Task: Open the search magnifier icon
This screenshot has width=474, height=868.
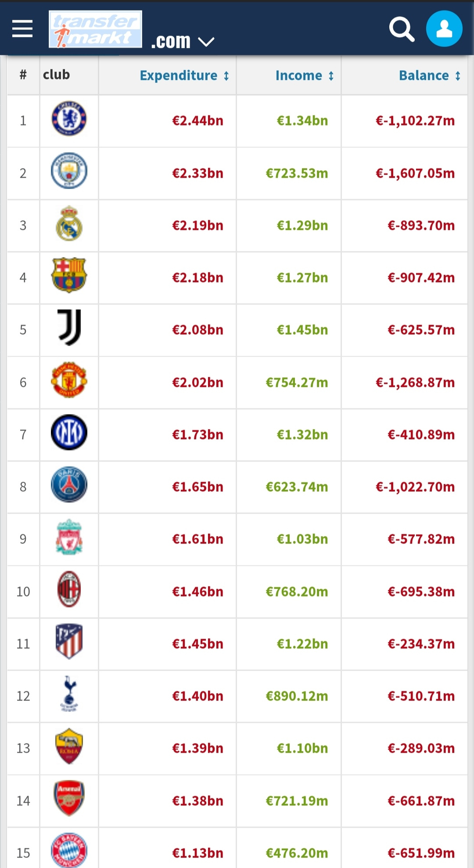Action: (402, 29)
